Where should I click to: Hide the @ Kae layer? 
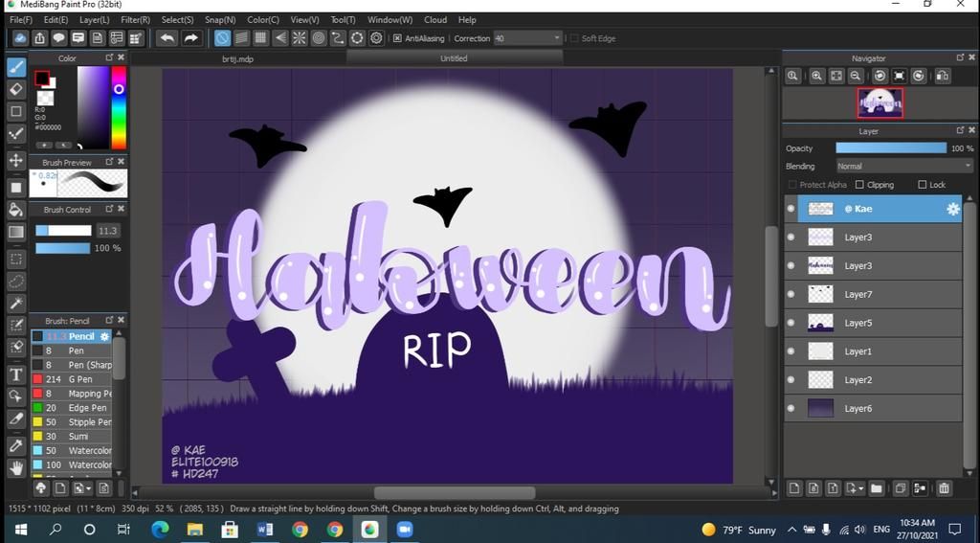pyautogui.click(x=791, y=209)
